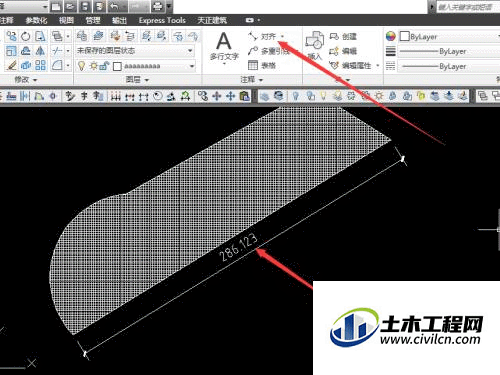Click the yellow lightbulb icon in layers toolbar
Image resolution: width=500 pixels, height=375 pixels.
[x=323, y=96]
